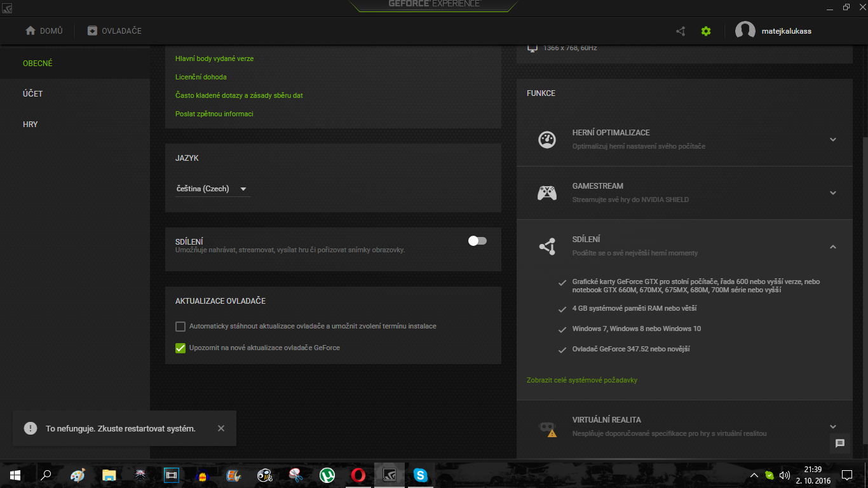
Task: Click the volume speaker tray icon
Action: (785, 475)
